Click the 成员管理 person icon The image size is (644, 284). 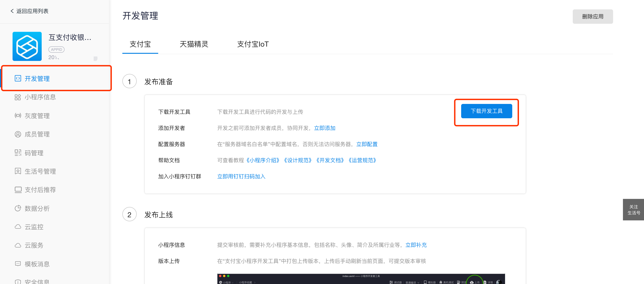tap(18, 134)
